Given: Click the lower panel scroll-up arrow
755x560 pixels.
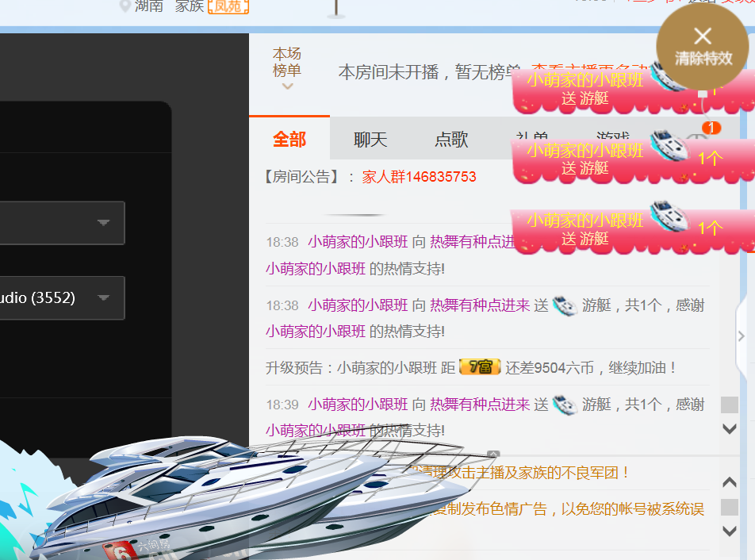Looking at the screenshot, I should coord(730,482).
